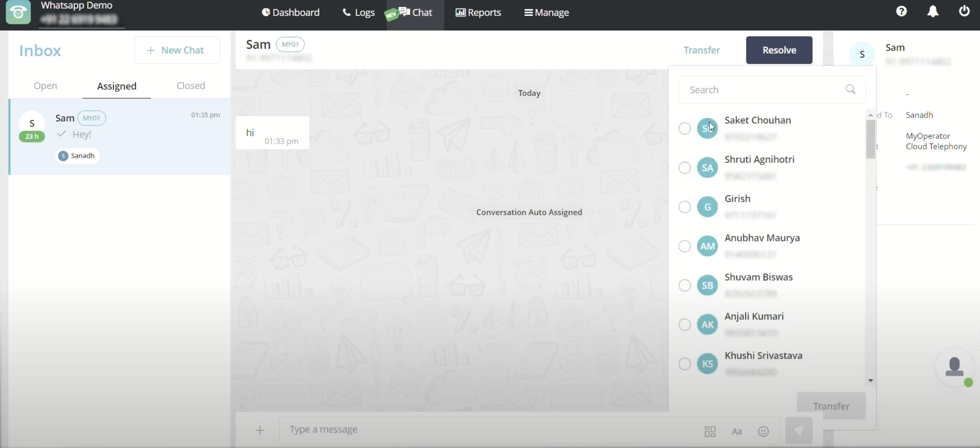Screen dimensions: 980x448
Task: Click Saket Chouhan's avatar icon
Action: 707,128
